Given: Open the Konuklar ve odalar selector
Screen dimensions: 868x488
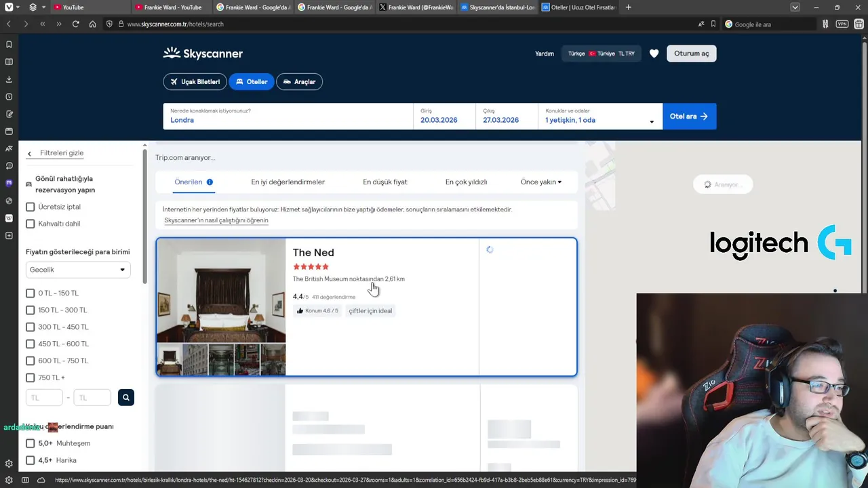Looking at the screenshot, I should (x=600, y=116).
